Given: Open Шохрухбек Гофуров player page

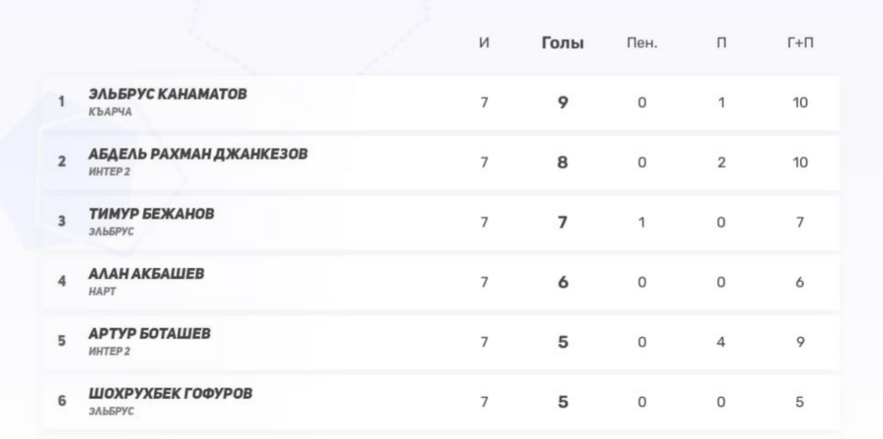Looking at the screenshot, I should 170,393.
